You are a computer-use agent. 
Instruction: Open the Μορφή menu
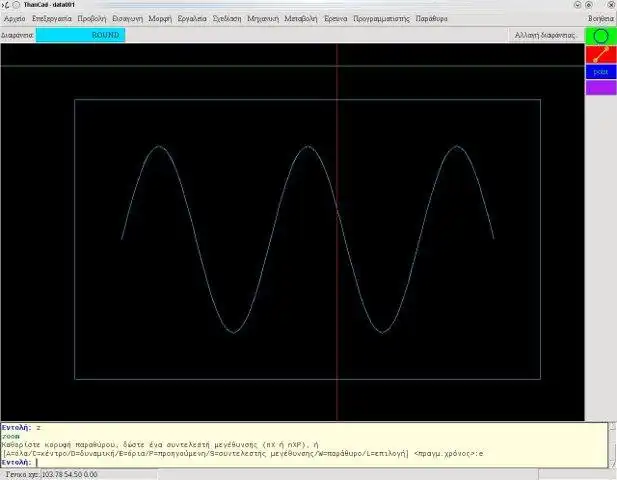point(160,18)
